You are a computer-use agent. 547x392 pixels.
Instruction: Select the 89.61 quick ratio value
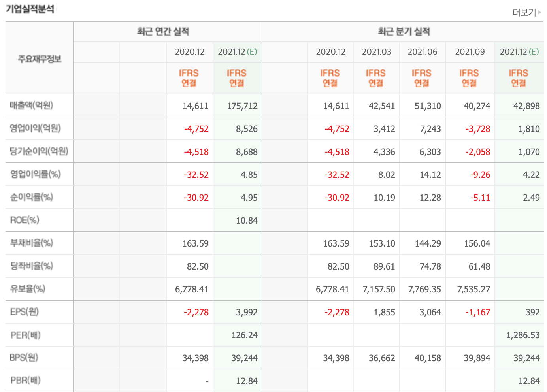pyautogui.click(x=384, y=266)
